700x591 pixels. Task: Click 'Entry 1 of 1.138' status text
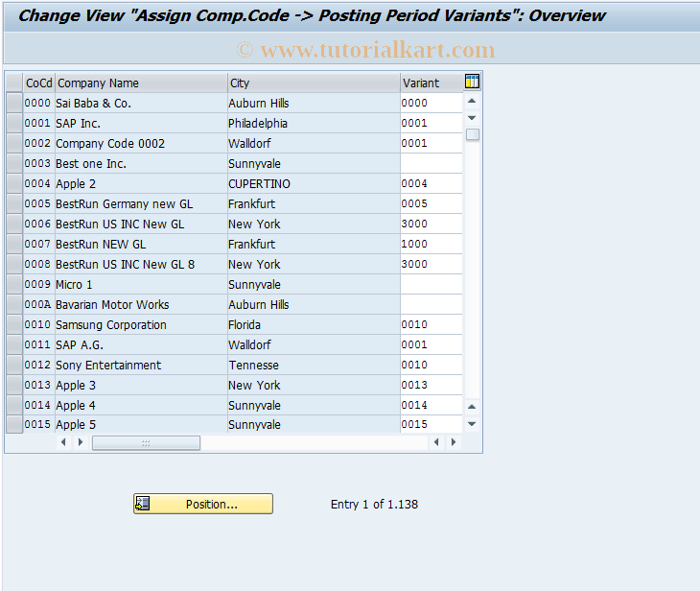click(x=374, y=505)
